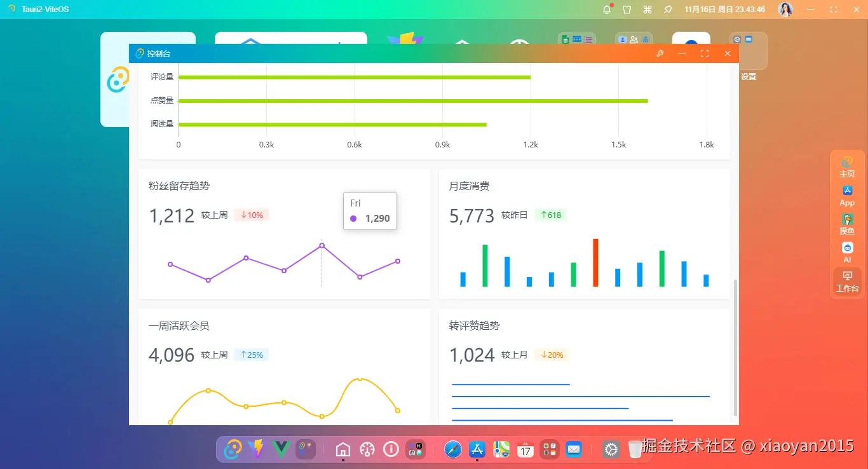Screen dimensions: 868x469
Task: Open the theme shirt icon in top bar
Action: (627, 10)
